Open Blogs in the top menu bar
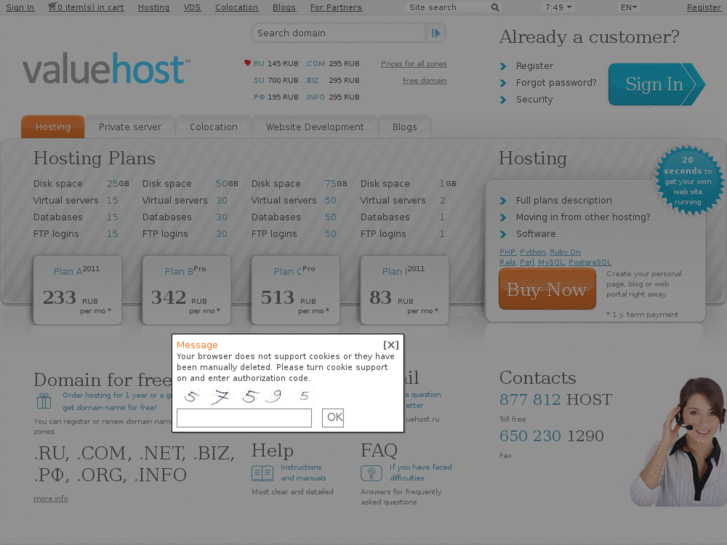Image resolution: width=727 pixels, height=545 pixels. click(284, 7)
